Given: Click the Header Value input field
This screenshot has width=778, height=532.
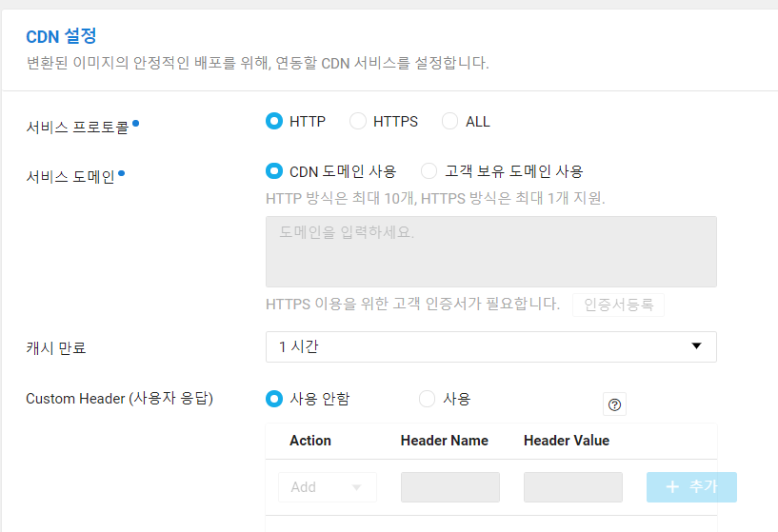Looking at the screenshot, I should point(573,487).
